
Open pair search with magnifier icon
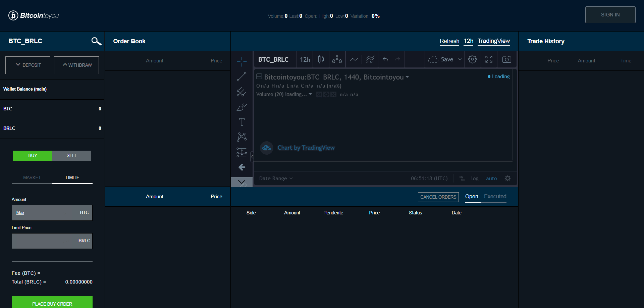coord(96,41)
